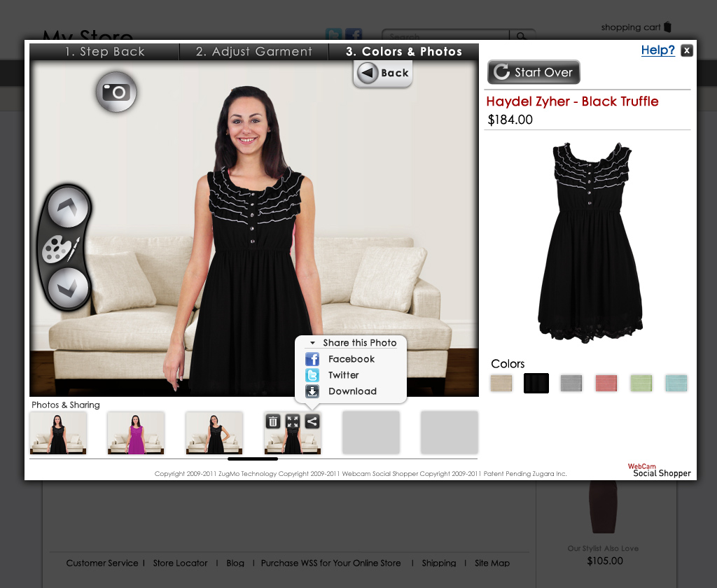717x588 pixels.
Task: Open the magenta dress photo thumbnail
Action: tap(136, 433)
